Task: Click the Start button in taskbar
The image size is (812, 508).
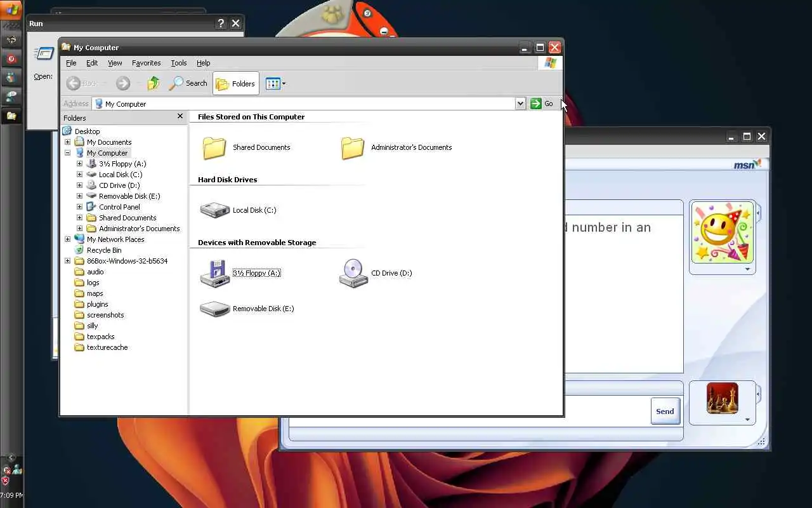Action: click(x=11, y=10)
